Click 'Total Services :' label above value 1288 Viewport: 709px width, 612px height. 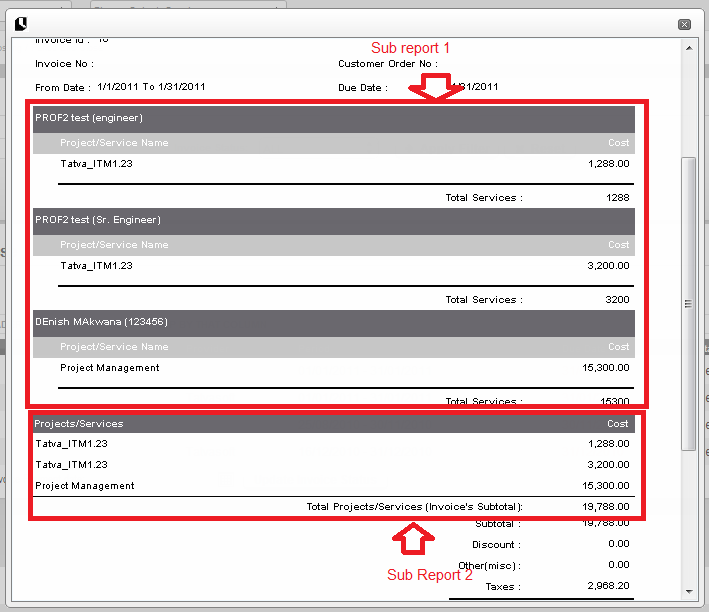pos(484,198)
